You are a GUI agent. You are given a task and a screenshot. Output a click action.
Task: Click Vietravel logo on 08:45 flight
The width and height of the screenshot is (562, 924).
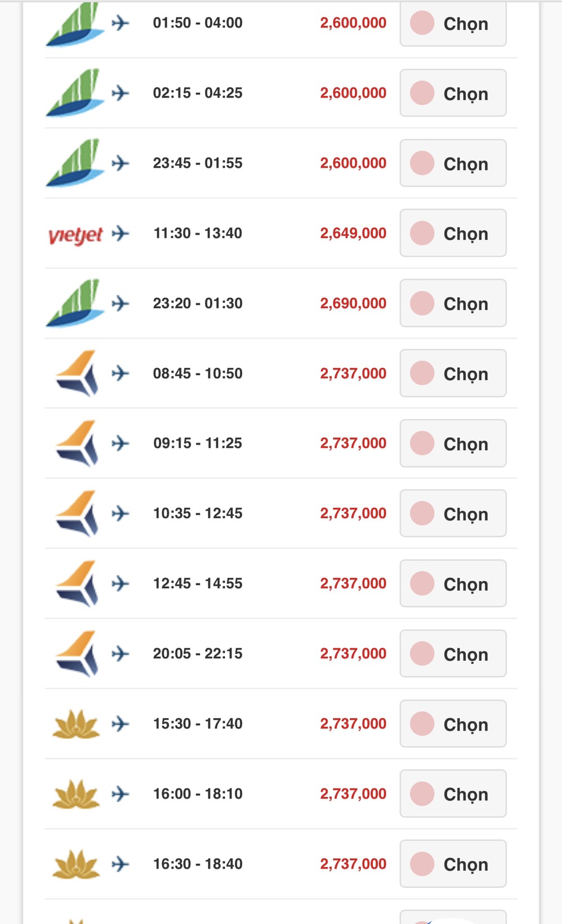pos(77,374)
